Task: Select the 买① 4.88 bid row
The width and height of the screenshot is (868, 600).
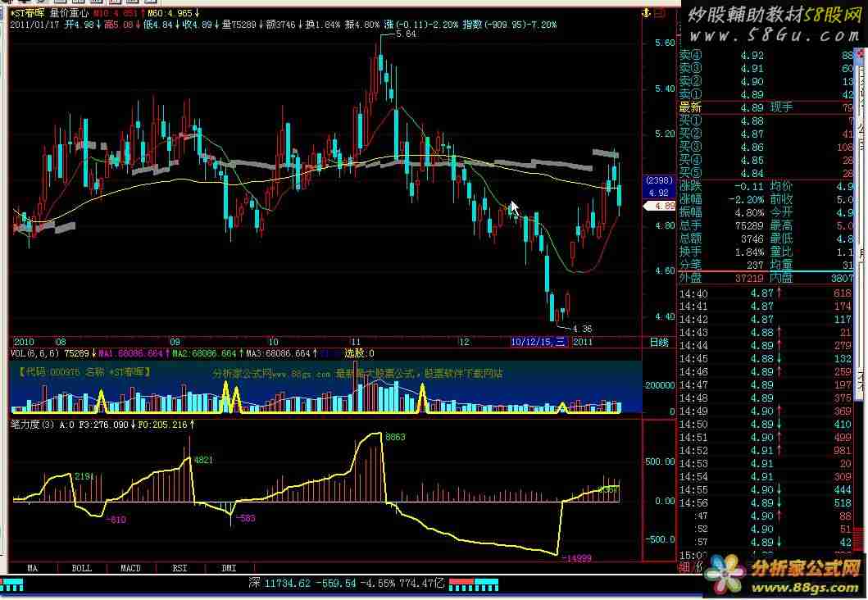Action: (x=766, y=120)
